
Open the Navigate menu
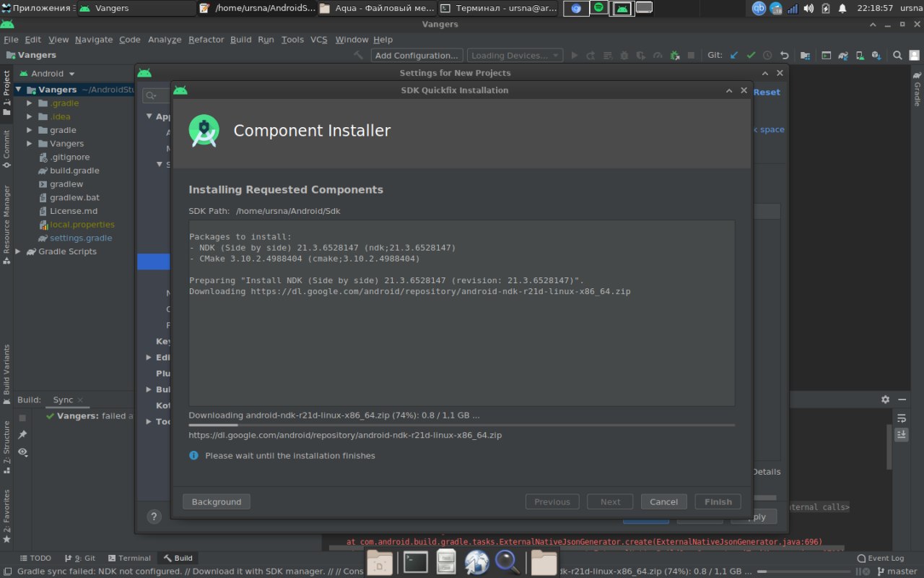[x=94, y=39]
